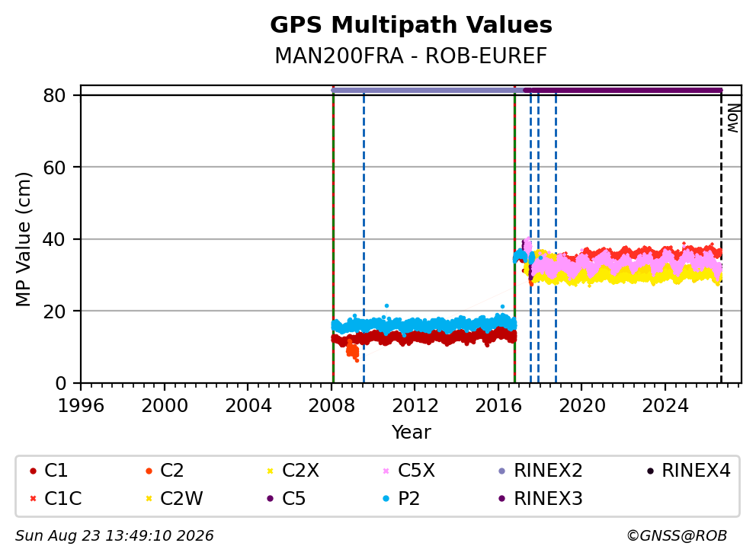Click the 1996 x-axis tick label
Screen dimensions: 756x559
point(81,406)
